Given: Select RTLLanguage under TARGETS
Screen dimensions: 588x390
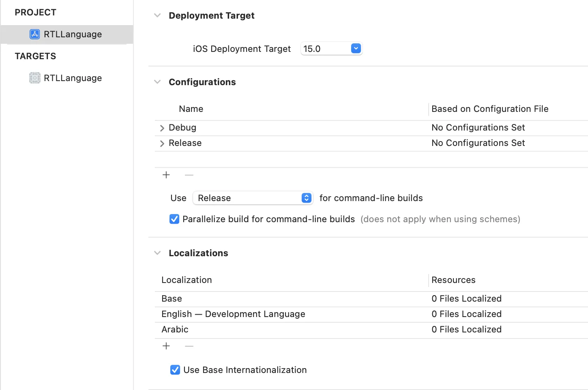Looking at the screenshot, I should tap(73, 78).
